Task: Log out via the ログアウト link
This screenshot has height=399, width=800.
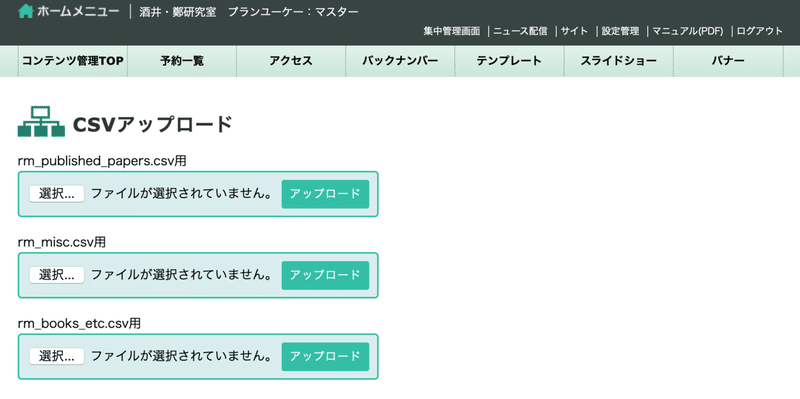Action: click(x=760, y=31)
